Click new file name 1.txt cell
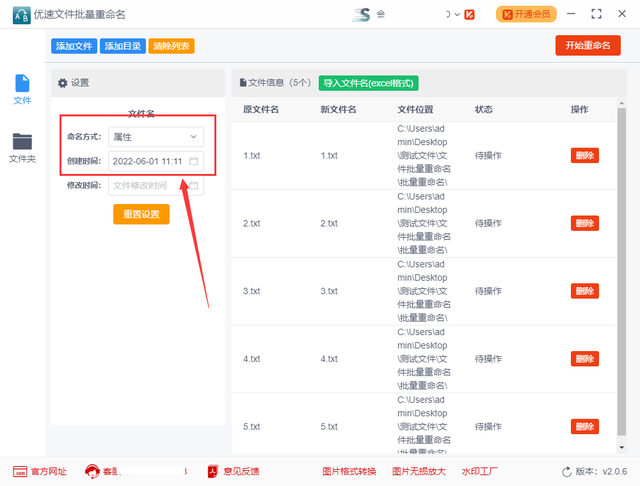The image size is (640, 486). (329, 155)
